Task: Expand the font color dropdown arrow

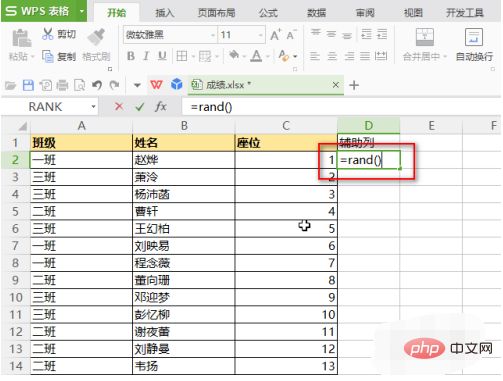Action: [x=267, y=56]
